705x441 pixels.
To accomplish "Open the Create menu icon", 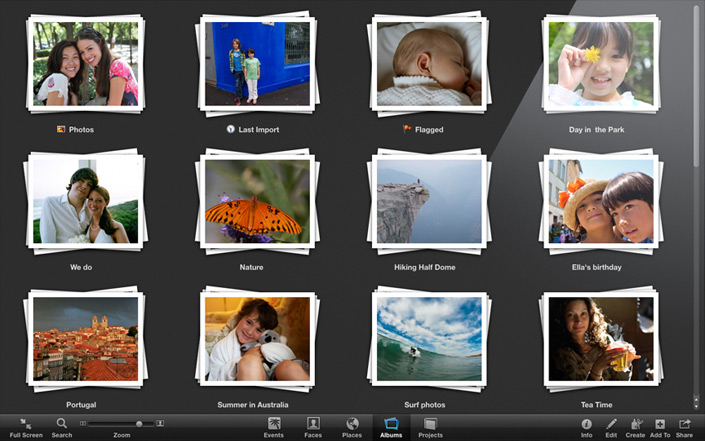I will click(x=635, y=424).
